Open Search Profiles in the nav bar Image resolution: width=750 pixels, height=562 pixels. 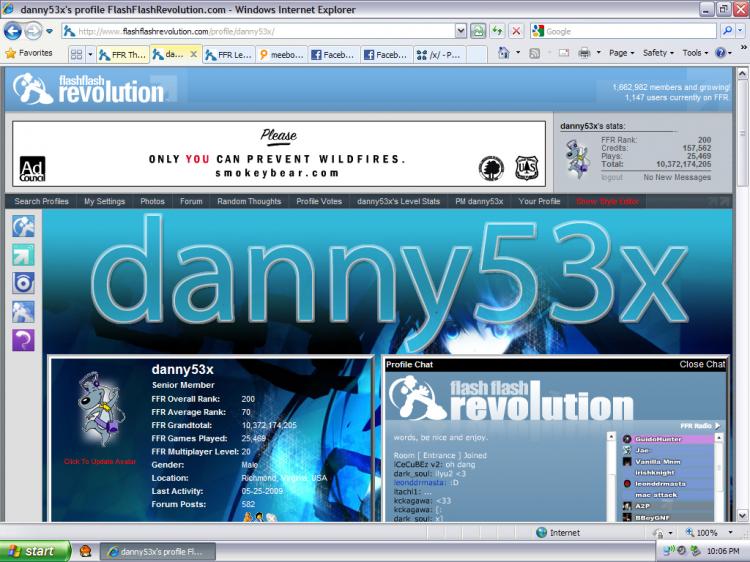[x=42, y=201]
